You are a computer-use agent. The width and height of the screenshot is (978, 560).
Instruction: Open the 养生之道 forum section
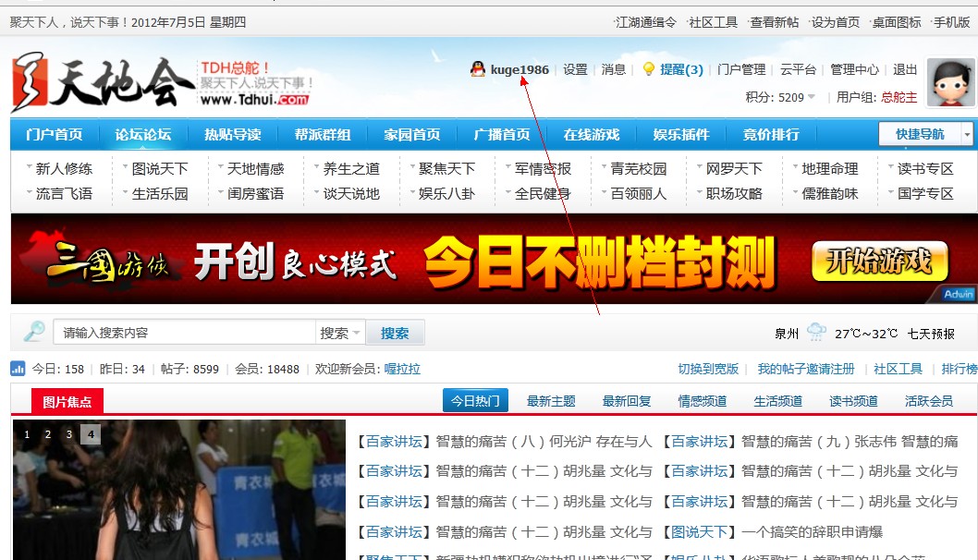tap(351, 168)
